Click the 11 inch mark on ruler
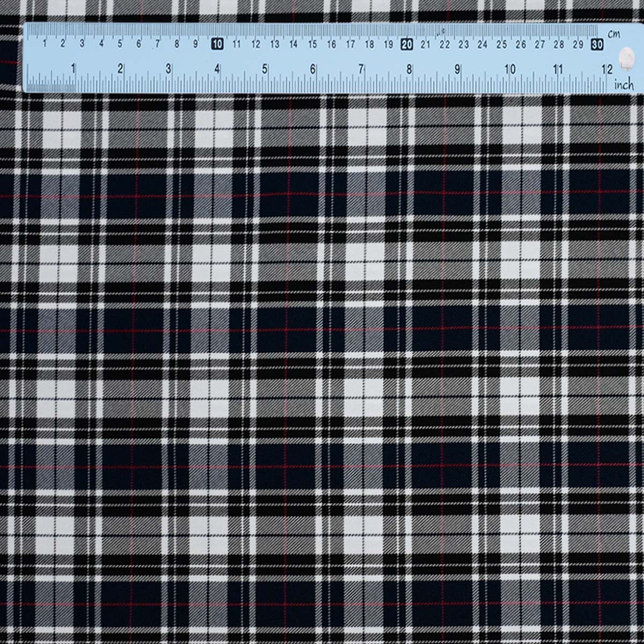This screenshot has width=644, height=644. (558, 69)
